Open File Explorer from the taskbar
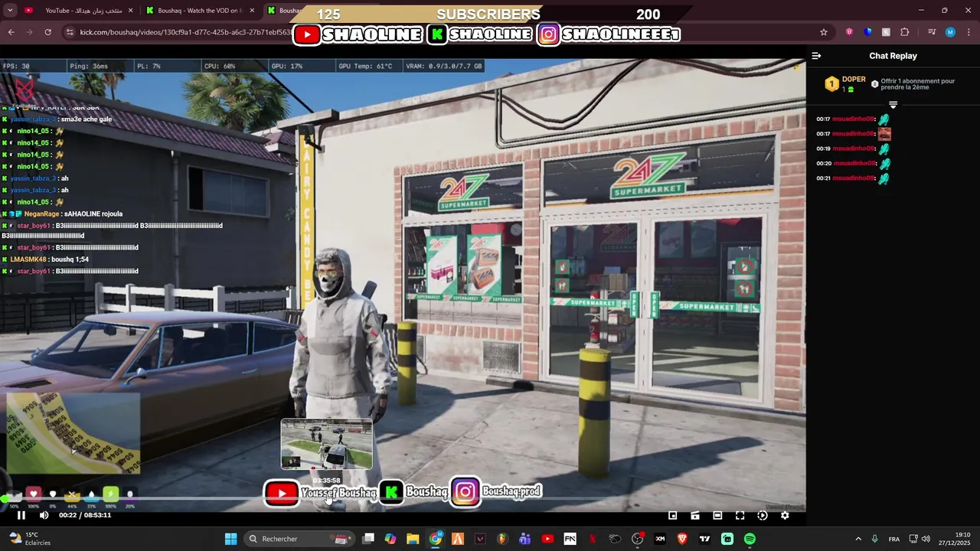Screen dimensions: 980x551 coord(413,539)
